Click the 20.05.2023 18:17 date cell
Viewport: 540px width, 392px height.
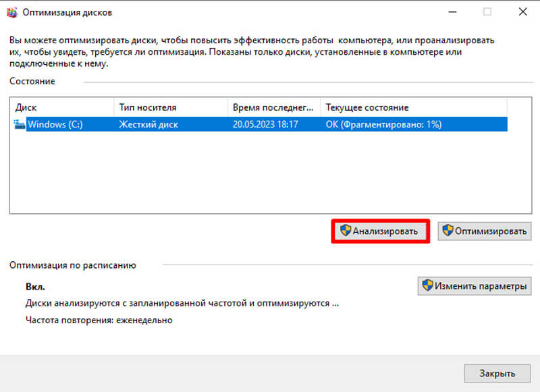point(265,124)
